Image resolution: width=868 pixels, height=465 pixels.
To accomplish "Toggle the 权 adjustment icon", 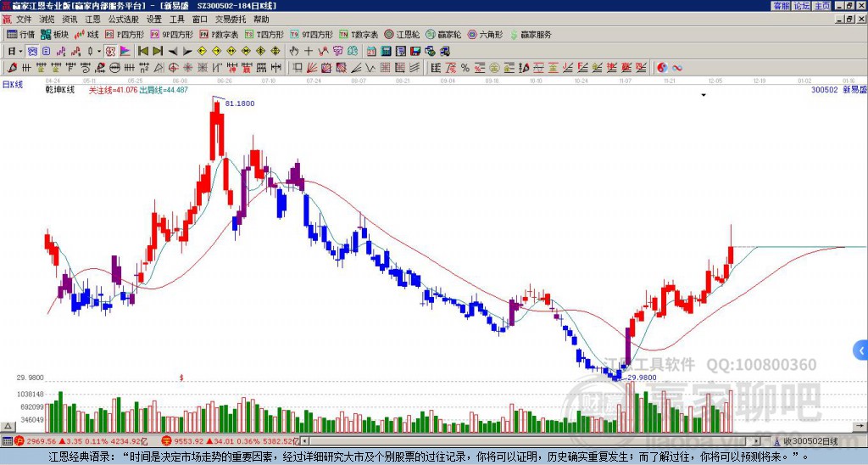I will point(110,52).
